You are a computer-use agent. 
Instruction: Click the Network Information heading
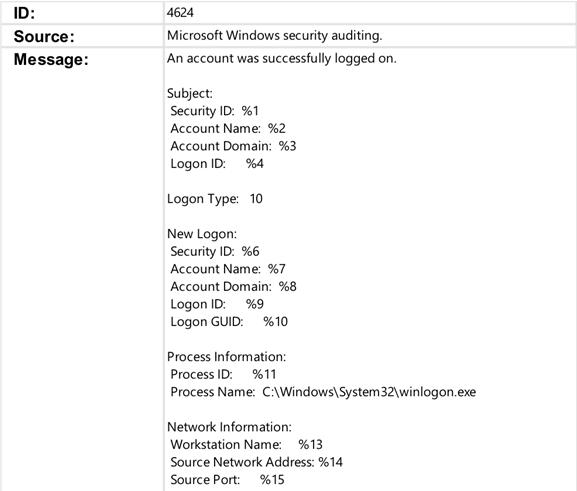click(229, 427)
